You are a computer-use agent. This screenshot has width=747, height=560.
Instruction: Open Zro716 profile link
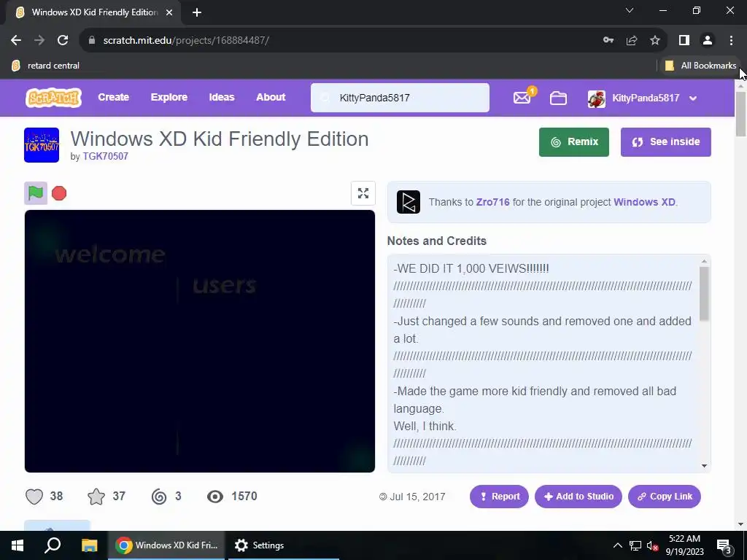(x=492, y=202)
